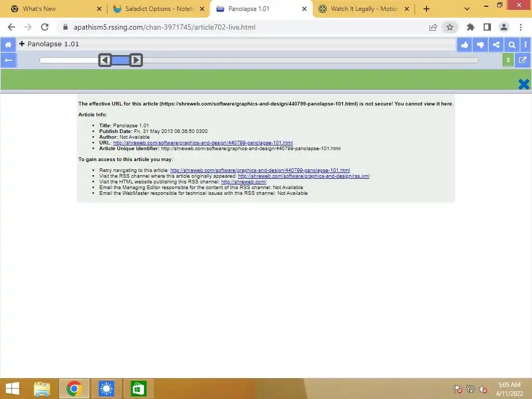Switch to Watch It Legally tab
The height and width of the screenshot is (399, 532).
[364, 9]
